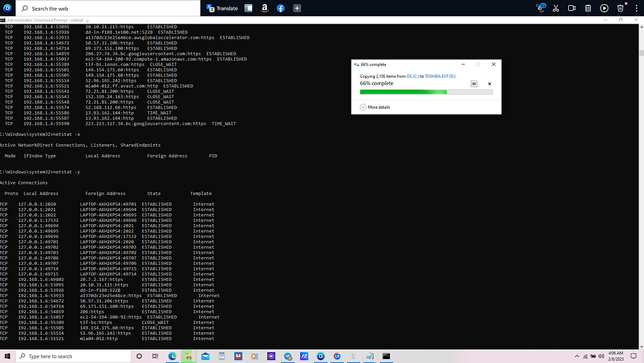644x363 pixels.
Task: Open the media player icon with orange play button
Action: pos(254,356)
